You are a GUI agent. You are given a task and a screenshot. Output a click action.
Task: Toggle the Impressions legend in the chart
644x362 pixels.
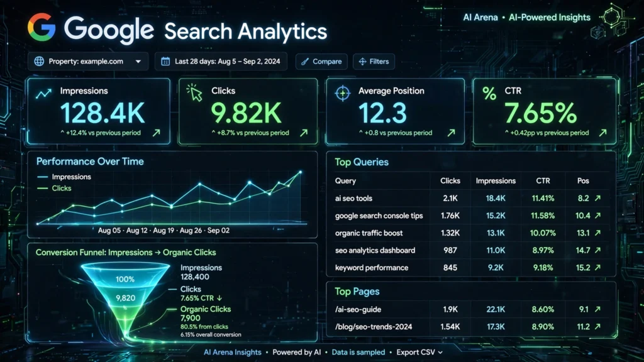coord(64,177)
